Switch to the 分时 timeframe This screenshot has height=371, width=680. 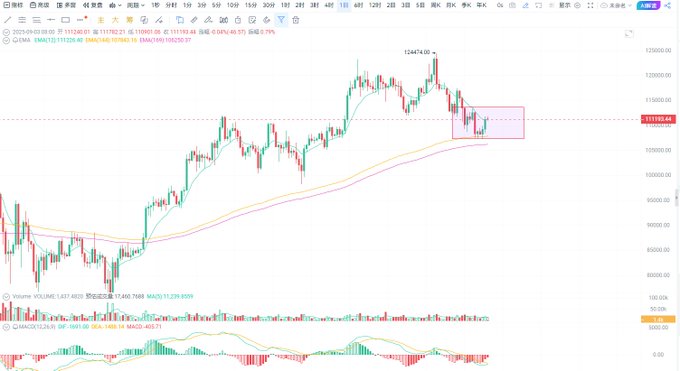(x=171, y=5)
